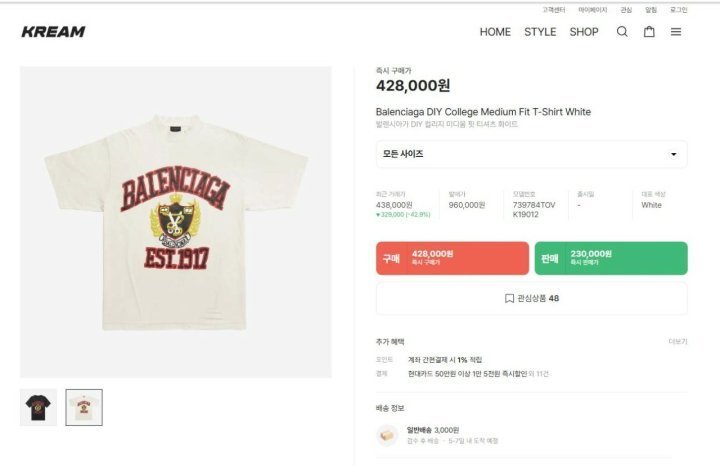The height and width of the screenshot is (466, 720).
Task: Expand the 모든 사이즈 size dropdown
Action: (531, 154)
